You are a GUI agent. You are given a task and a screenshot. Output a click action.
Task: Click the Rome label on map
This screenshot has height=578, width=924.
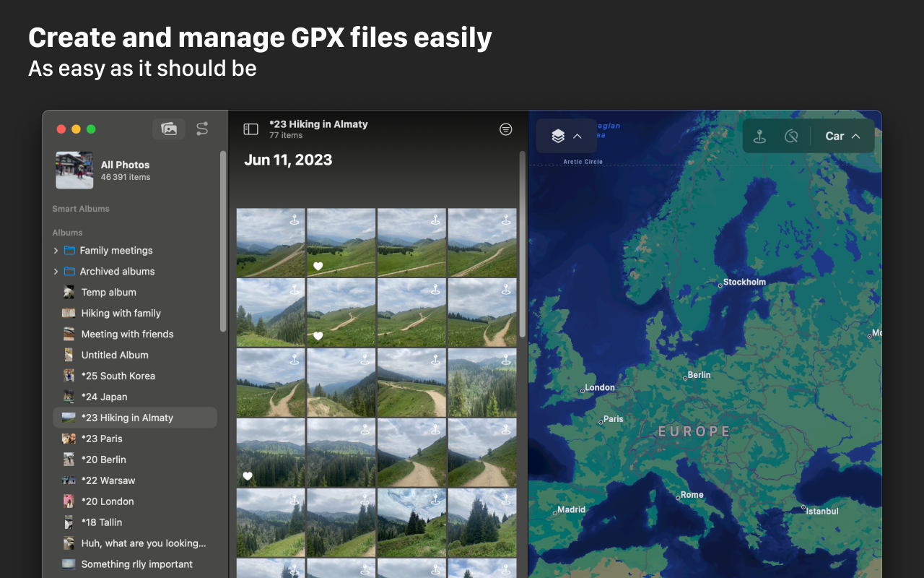692,495
